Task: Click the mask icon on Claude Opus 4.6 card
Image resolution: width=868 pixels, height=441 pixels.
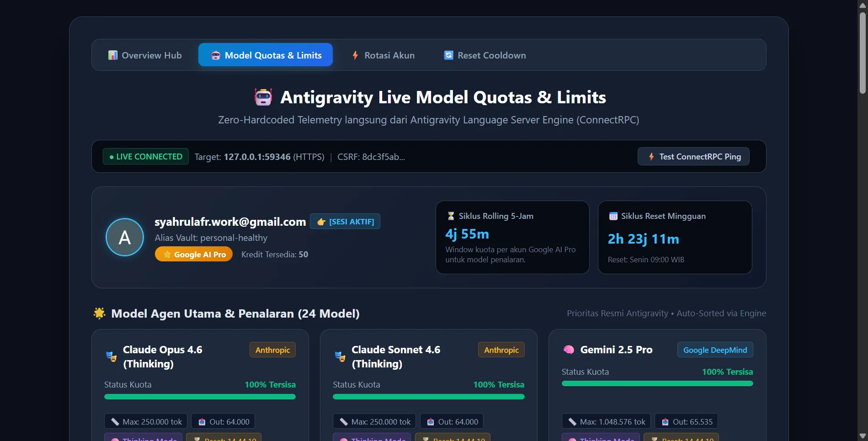Action: [x=111, y=356]
